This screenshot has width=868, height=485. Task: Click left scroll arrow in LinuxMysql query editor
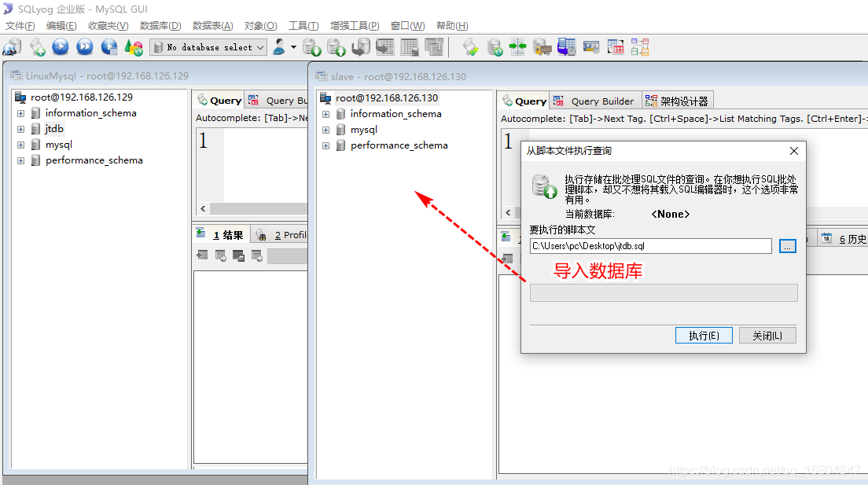[203, 209]
